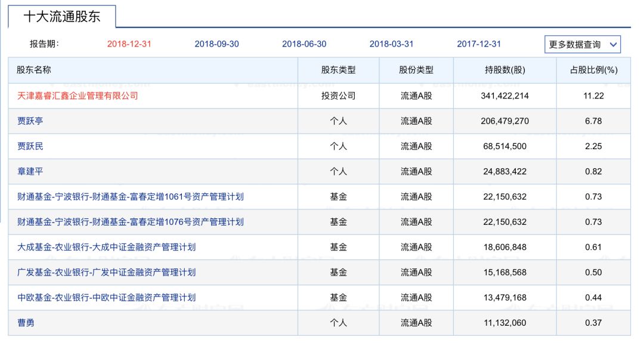This screenshot has height=343, width=644.
Task: Open 广发基金-农业银行-广发中证金融资产管理计划 link
Action: [106, 273]
